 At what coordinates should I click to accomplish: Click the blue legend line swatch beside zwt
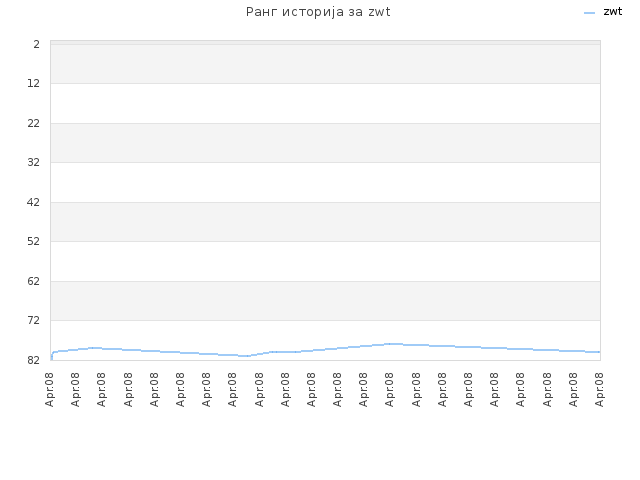point(589,13)
